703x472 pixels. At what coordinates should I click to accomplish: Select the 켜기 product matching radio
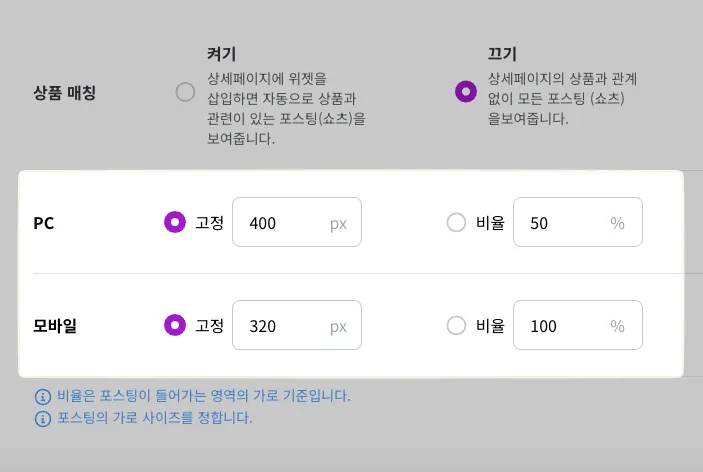point(185,93)
